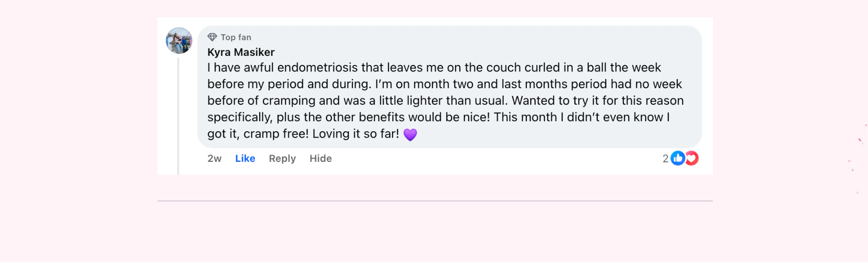Hide Kyra Masiker's comment
This screenshot has width=868, height=262.
(320, 158)
